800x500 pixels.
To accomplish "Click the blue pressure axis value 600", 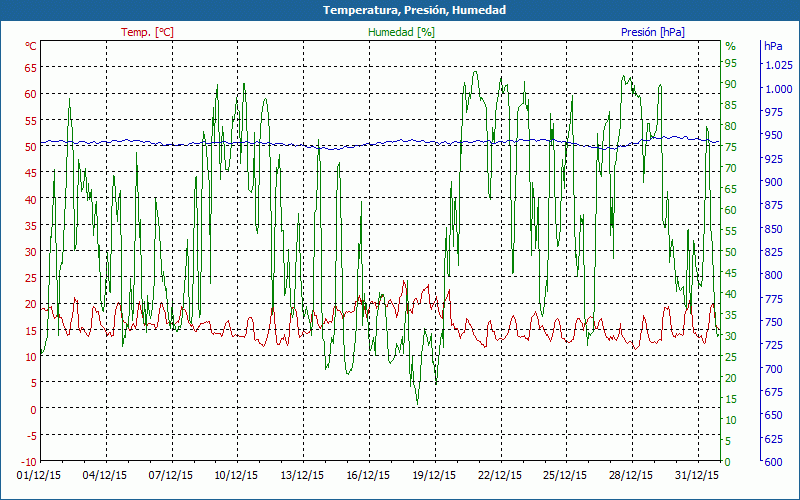I will (x=773, y=462).
